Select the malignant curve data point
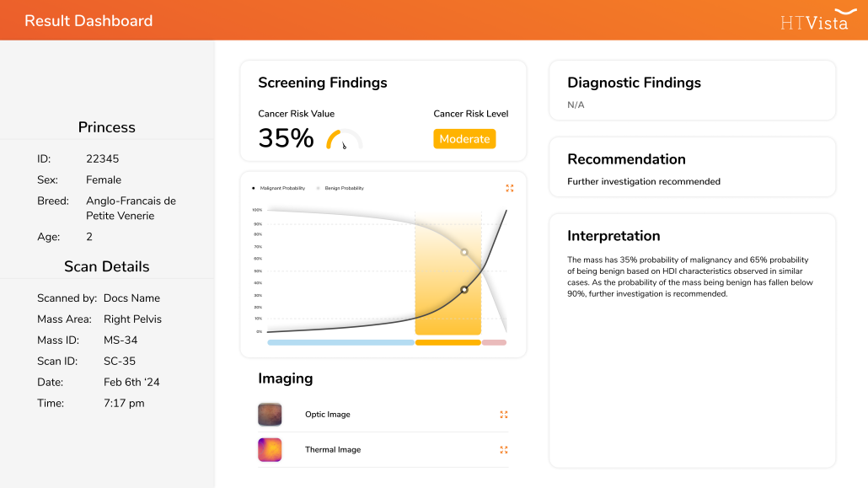 tap(464, 290)
